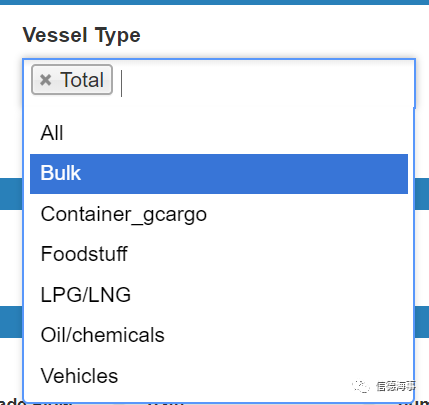Click the Chinese watermark text beside WeChat logo

tap(396, 386)
